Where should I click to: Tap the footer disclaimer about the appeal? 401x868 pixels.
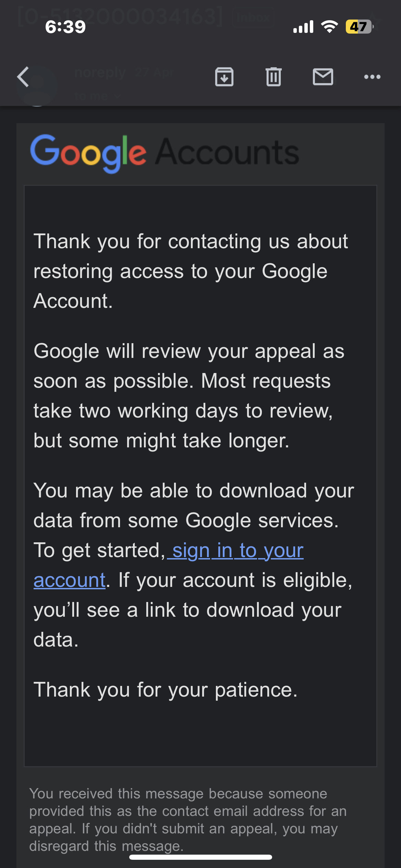(188, 820)
